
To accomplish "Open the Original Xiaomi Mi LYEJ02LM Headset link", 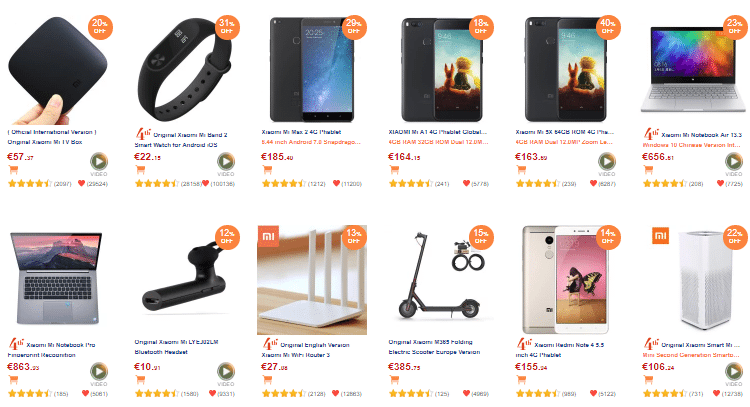I will point(176,347).
